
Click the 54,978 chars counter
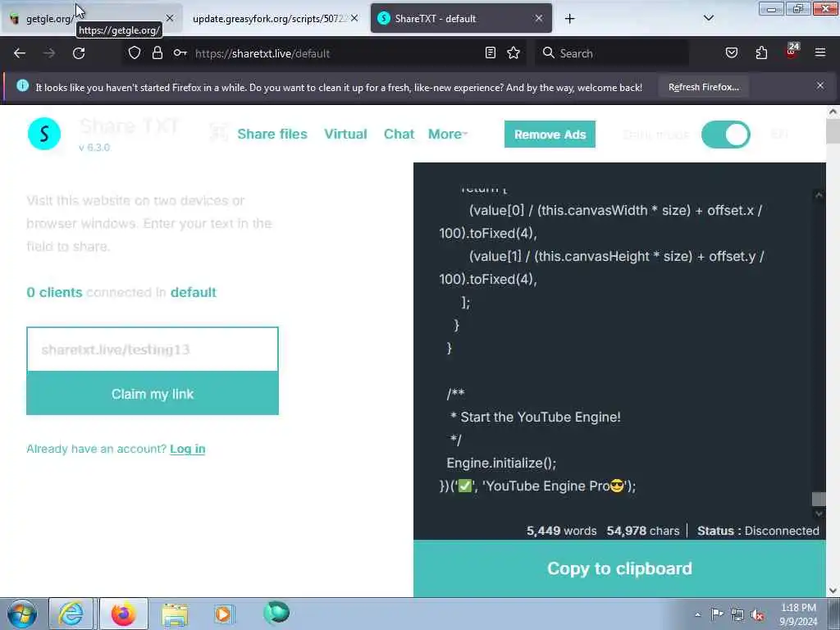(643, 531)
